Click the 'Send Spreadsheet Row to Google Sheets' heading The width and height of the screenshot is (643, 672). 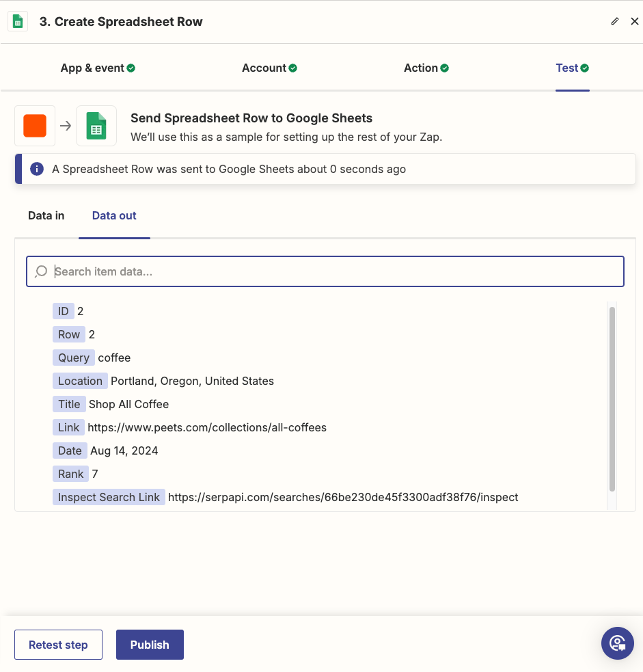point(251,118)
